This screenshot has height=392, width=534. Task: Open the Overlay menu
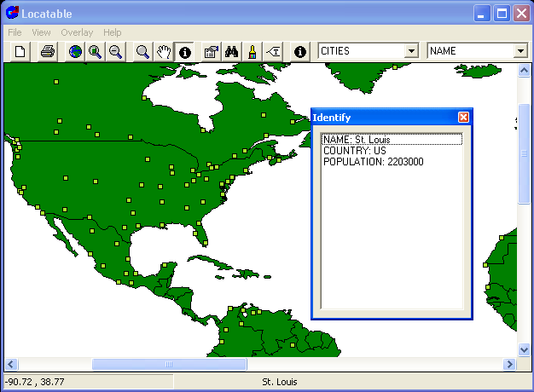tap(77, 32)
